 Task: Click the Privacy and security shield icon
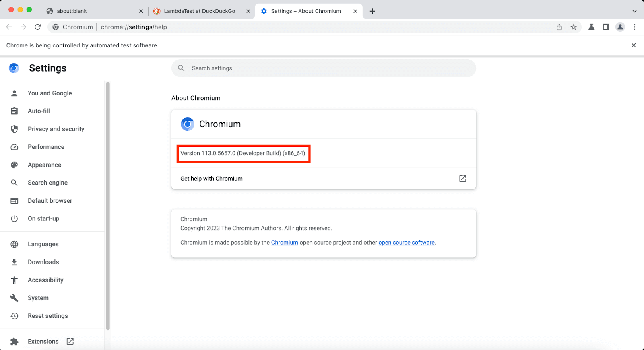pyautogui.click(x=14, y=129)
